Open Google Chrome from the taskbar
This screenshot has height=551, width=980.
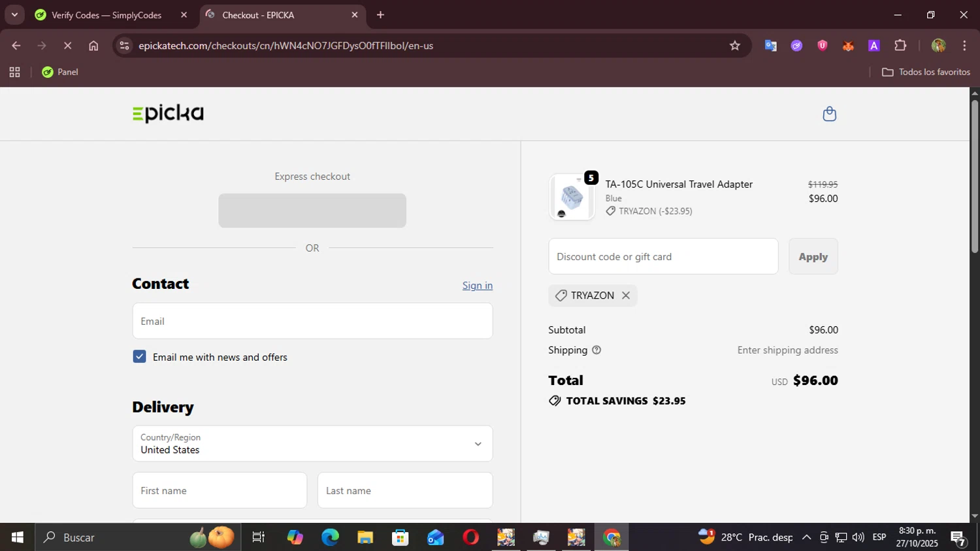(x=612, y=537)
